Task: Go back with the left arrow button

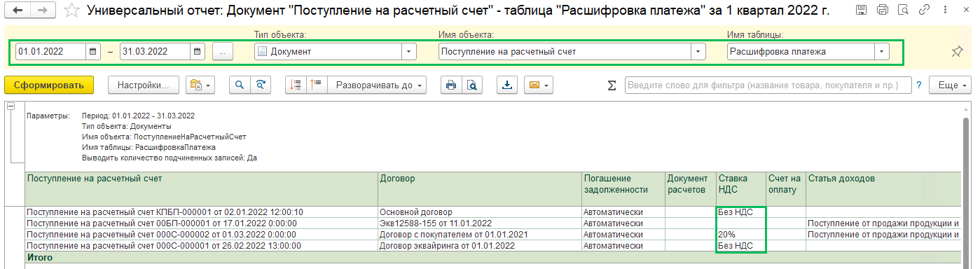Action: pos(18,10)
